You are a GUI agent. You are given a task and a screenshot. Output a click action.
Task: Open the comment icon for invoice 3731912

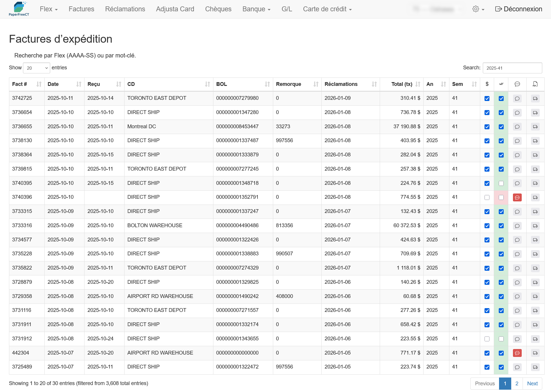pos(517,339)
